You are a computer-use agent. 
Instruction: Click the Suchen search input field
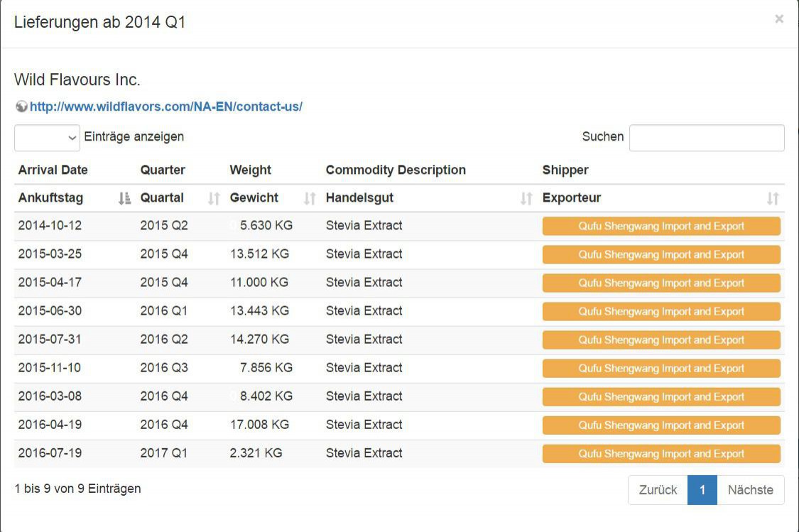coord(707,138)
